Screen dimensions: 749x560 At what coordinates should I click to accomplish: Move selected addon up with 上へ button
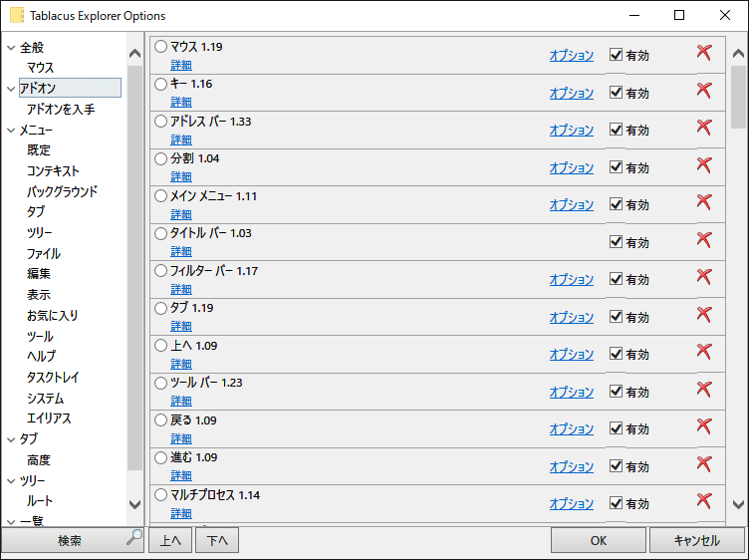point(170,540)
